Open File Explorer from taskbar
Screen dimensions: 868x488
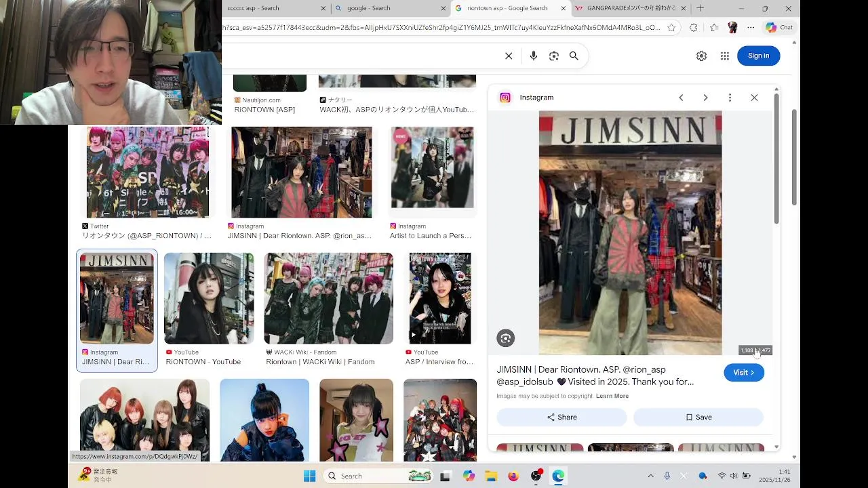[491, 476]
